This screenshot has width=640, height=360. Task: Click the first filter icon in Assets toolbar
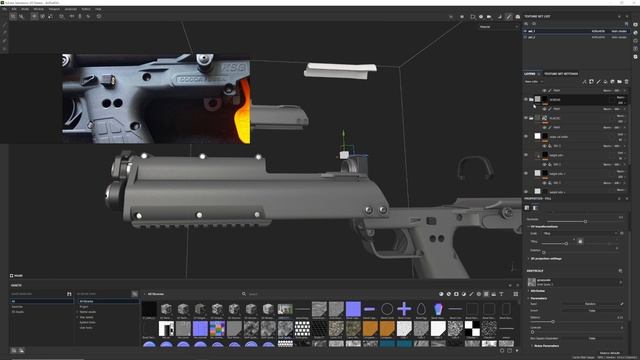coord(441,294)
